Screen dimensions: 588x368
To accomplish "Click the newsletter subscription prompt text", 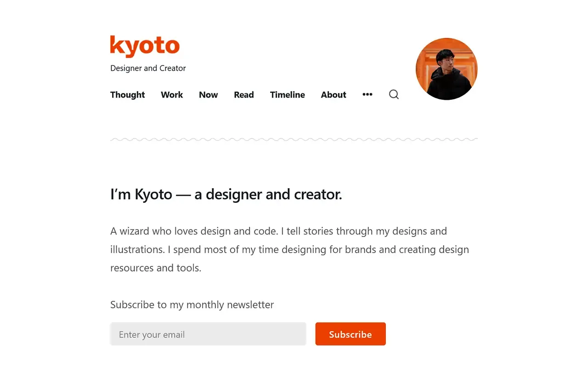I will 192,305.
